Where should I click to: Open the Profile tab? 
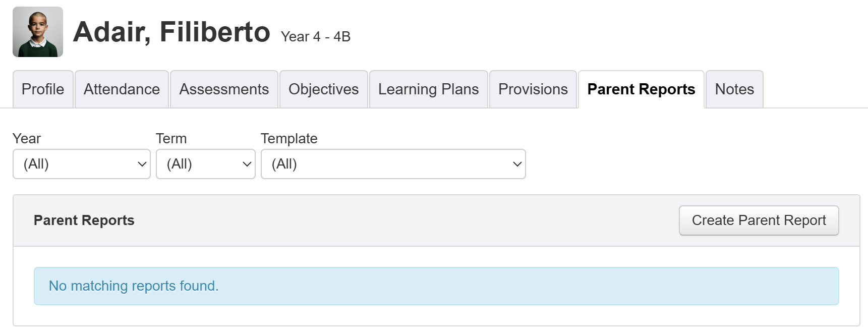pyautogui.click(x=43, y=89)
